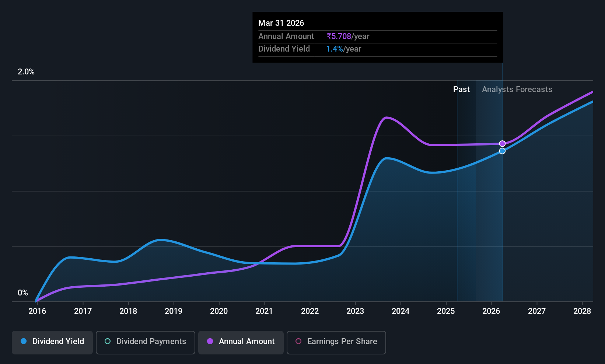This screenshot has width=605, height=364.
Task: Click the purple Annual Amount legend dot
Action: [x=210, y=342]
